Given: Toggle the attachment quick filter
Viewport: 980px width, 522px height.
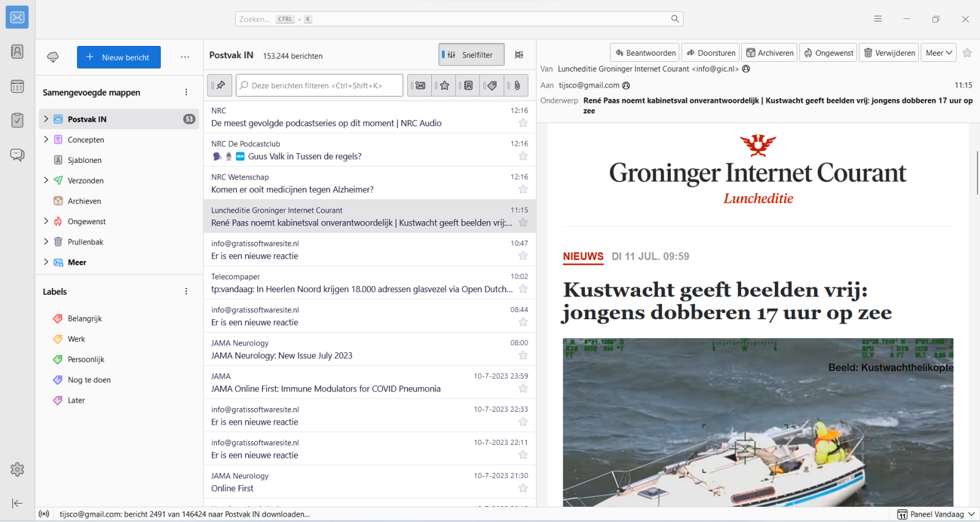Looking at the screenshot, I should (517, 86).
